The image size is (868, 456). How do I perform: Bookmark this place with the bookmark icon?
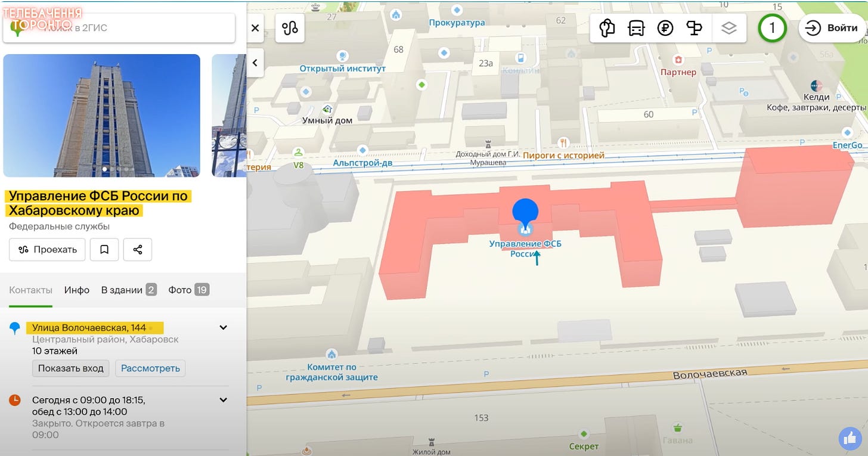tap(104, 250)
